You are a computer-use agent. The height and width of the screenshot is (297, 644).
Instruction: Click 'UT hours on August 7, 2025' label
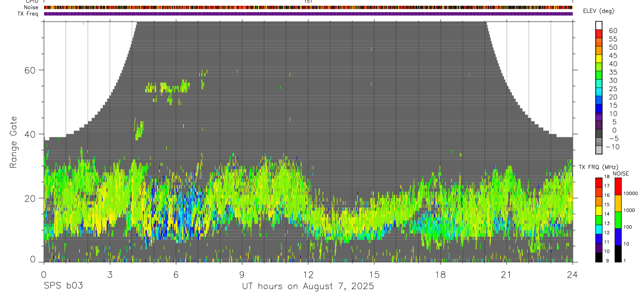308,287
